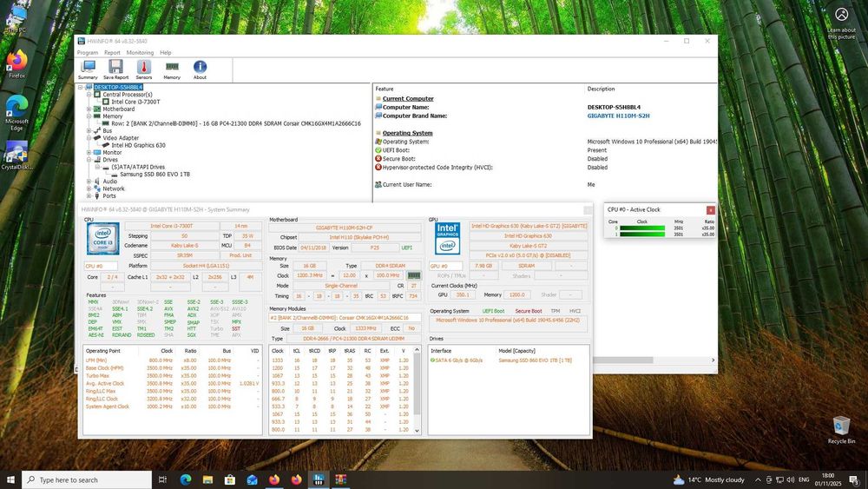Open the notification center icon
868x489 pixels.
(x=855, y=479)
